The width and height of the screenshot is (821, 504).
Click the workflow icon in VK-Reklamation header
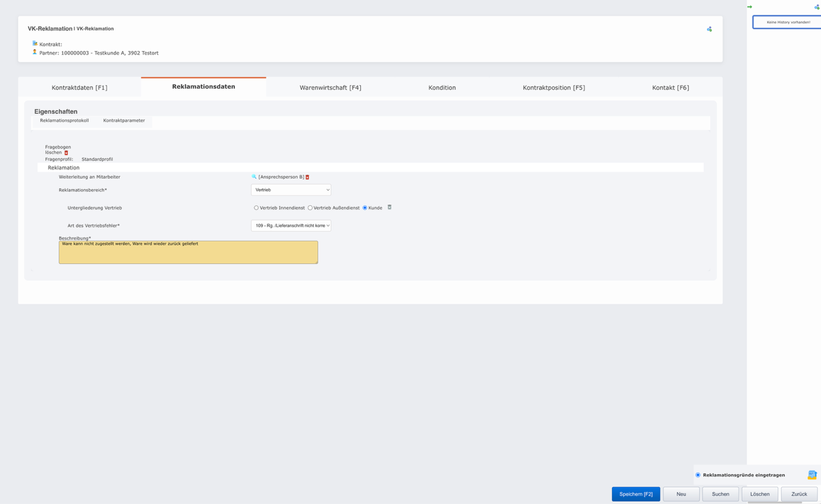click(x=709, y=29)
